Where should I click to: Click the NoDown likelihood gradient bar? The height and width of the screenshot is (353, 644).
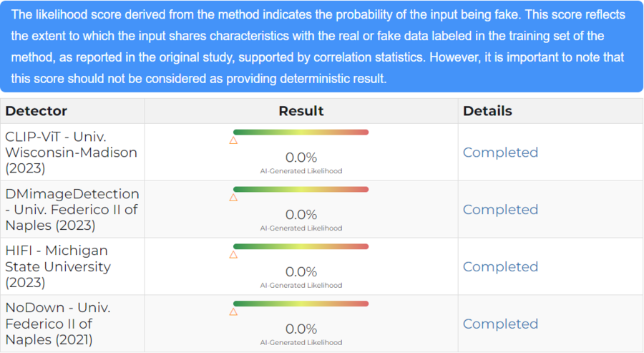[301, 304]
